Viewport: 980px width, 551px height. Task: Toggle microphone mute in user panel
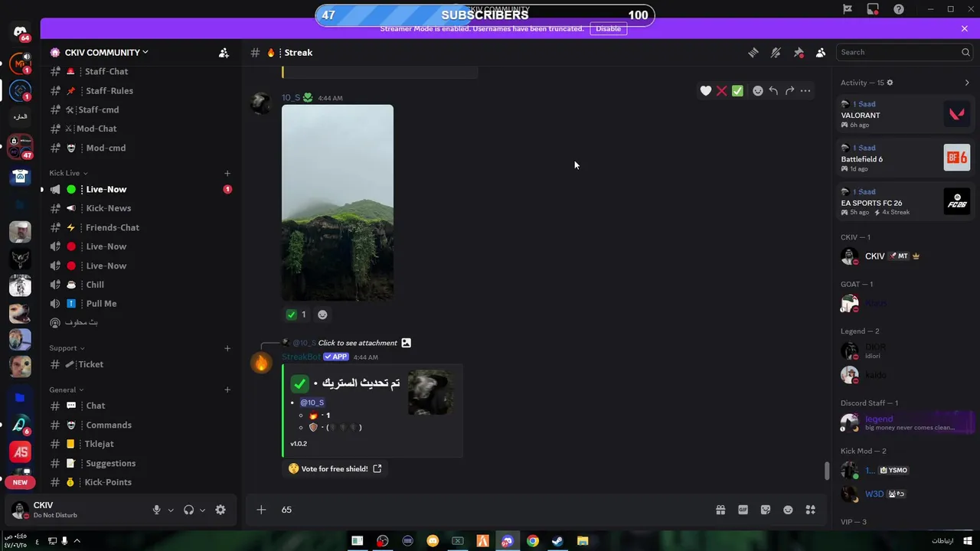click(x=157, y=510)
